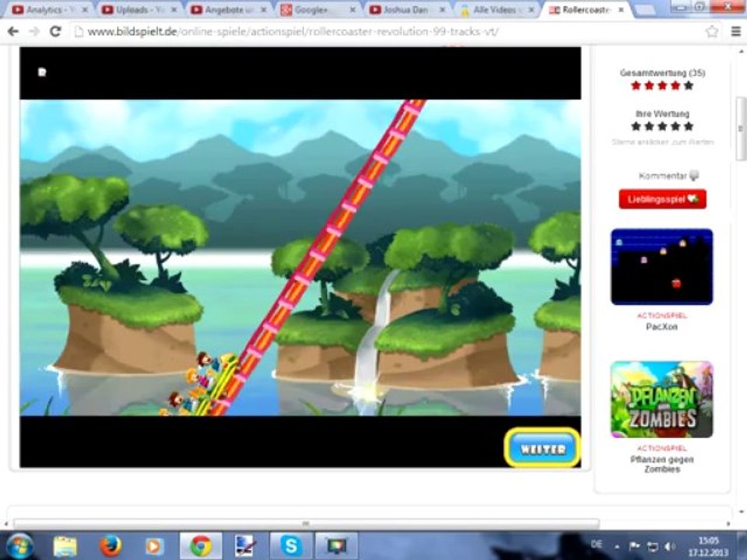Switch to the Joshua Dan tab
747x560 pixels.
tap(406, 9)
